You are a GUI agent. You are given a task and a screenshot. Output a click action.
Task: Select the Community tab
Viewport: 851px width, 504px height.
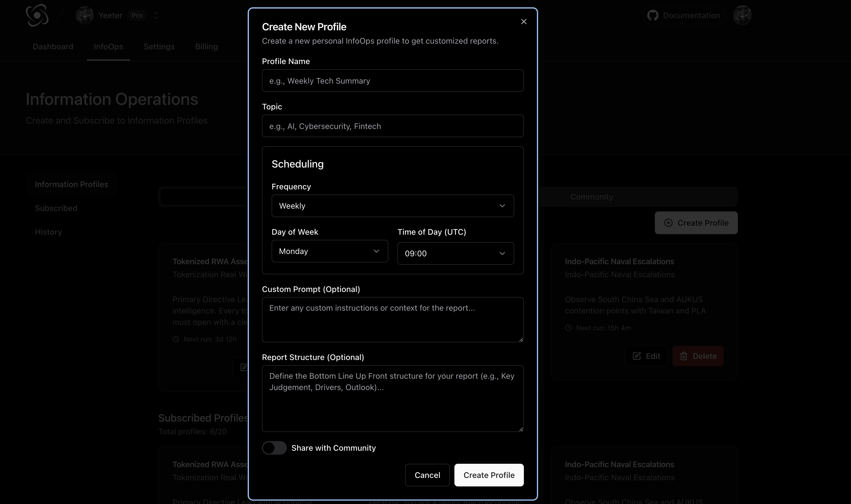(591, 197)
